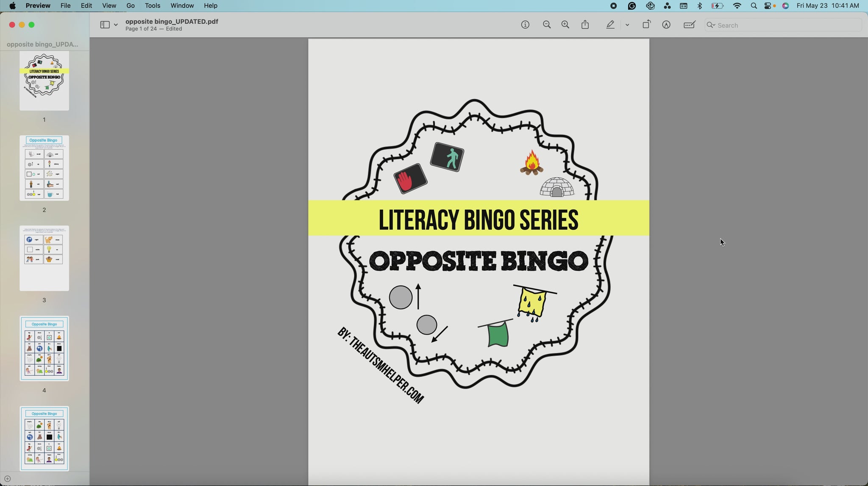
Task: Toggle the sidebar view button
Action: pyautogui.click(x=105, y=25)
